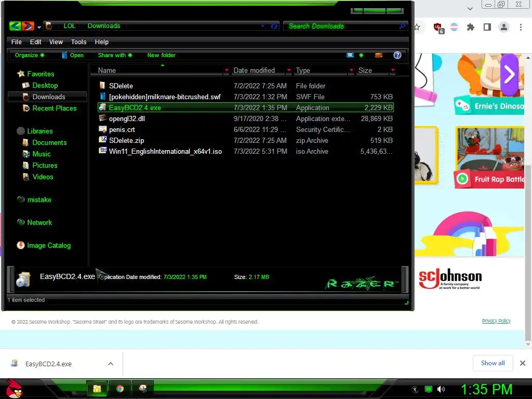Screen dimensions: 532x399
Task: Open the File menu
Action: [x=16, y=42]
